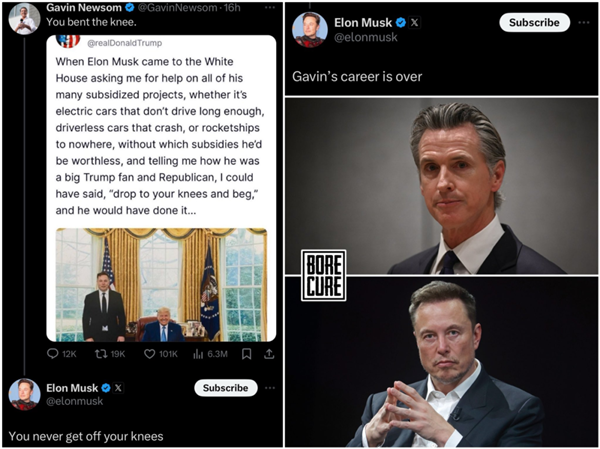Like the tweet with 101K likes
The width and height of the screenshot is (600, 449).
(150, 353)
